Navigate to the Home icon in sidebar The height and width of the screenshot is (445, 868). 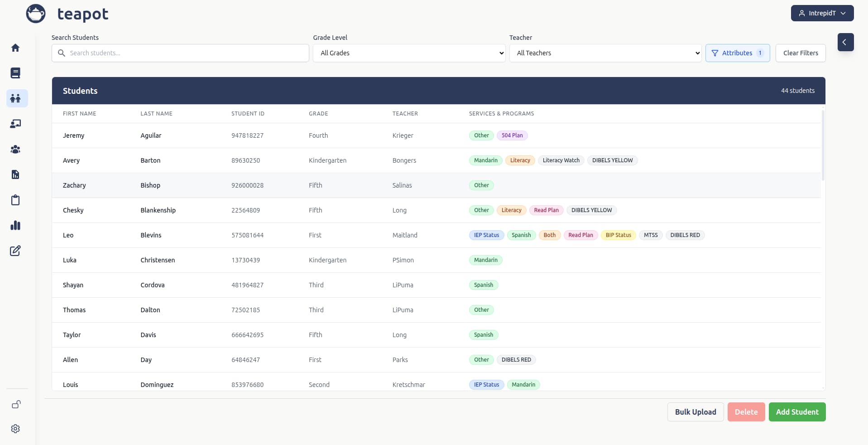coord(15,48)
